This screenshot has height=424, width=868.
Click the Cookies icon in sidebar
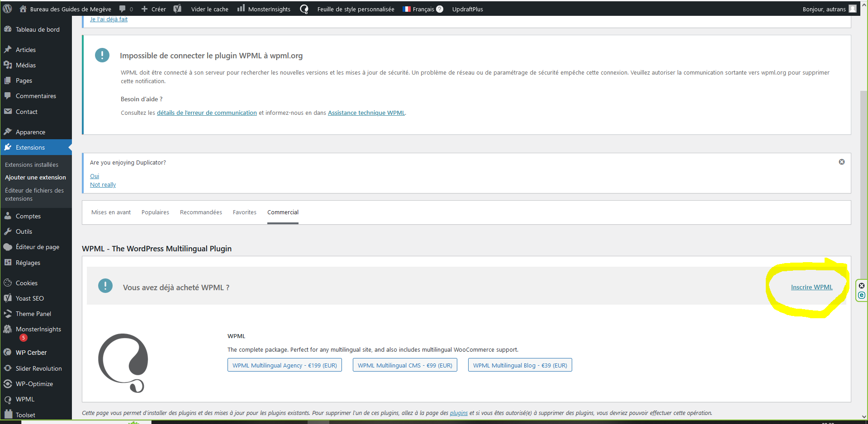click(x=8, y=283)
